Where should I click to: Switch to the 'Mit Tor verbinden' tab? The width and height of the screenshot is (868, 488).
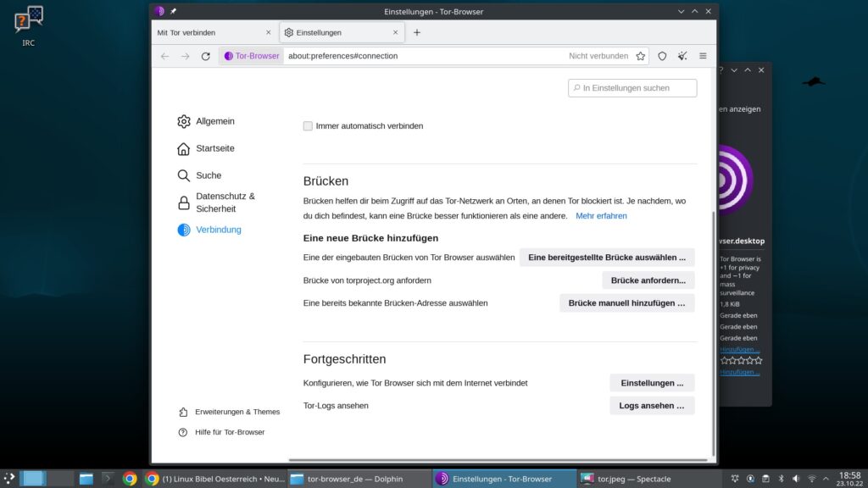(214, 33)
